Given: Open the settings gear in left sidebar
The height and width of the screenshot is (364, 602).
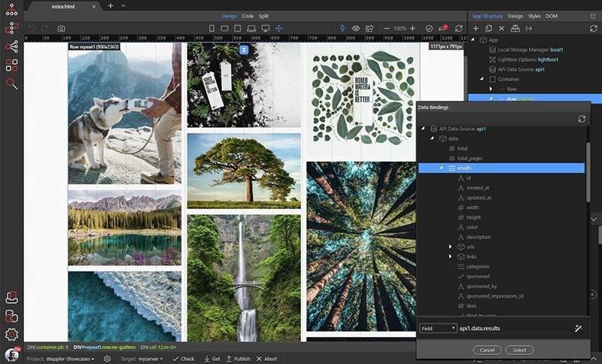Looking at the screenshot, I should [11, 334].
